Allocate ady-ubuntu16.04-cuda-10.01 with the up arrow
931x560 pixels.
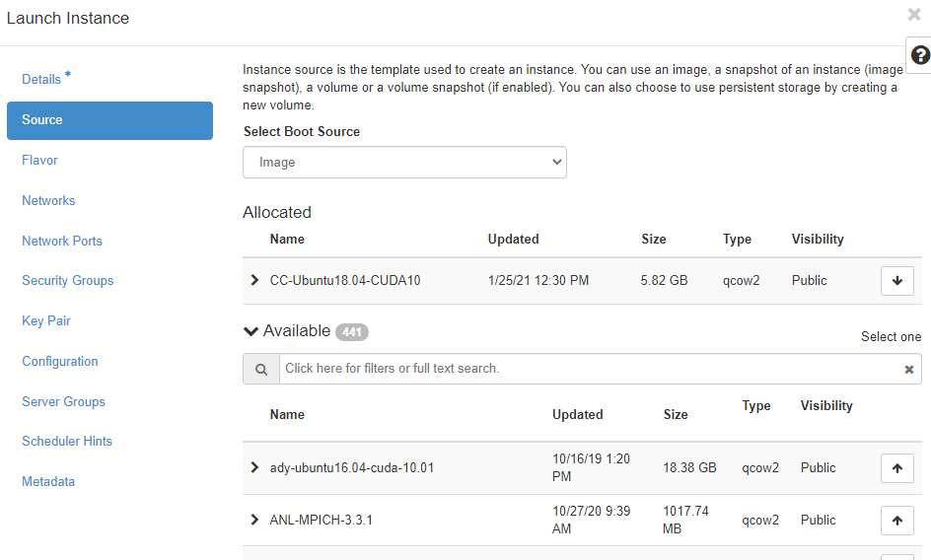click(896, 468)
